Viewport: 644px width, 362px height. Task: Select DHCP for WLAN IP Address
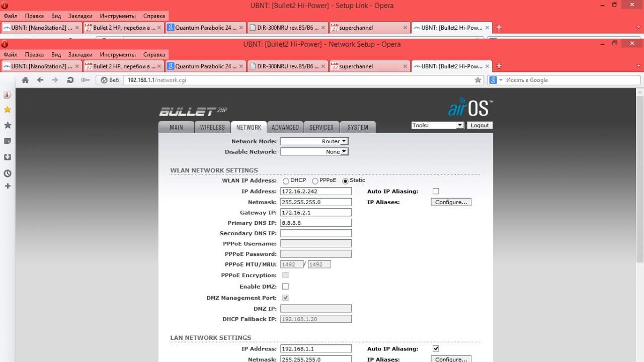click(x=286, y=181)
